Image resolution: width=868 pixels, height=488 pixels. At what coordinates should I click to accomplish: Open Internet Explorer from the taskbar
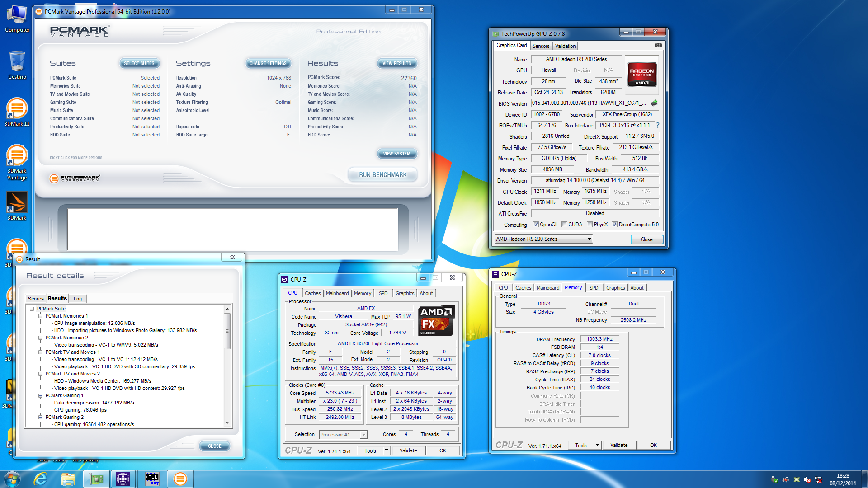click(x=41, y=479)
